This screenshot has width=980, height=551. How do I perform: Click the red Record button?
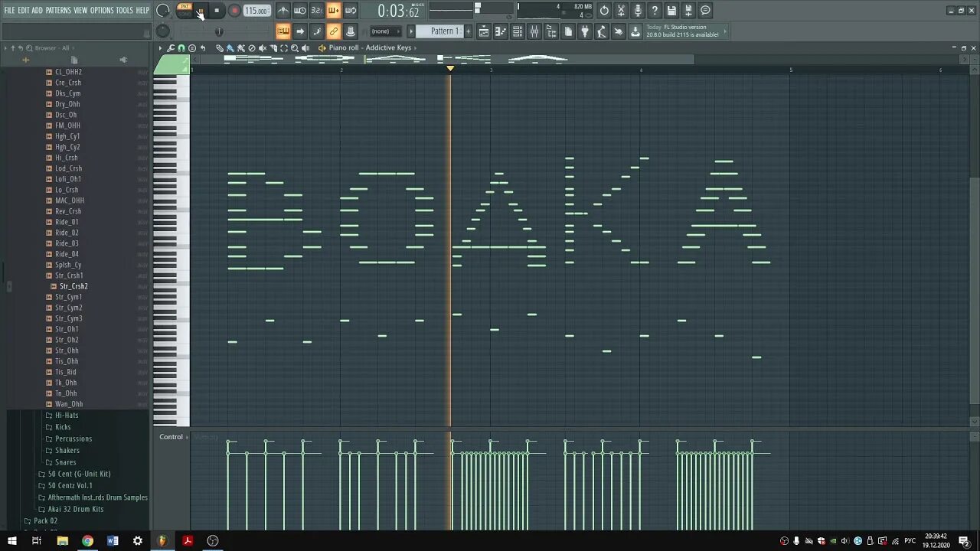234,11
